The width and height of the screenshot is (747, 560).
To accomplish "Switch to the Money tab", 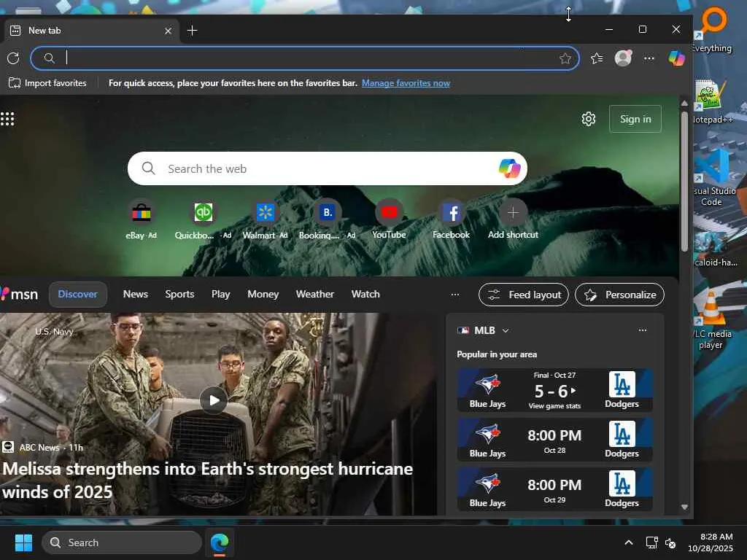I will 263,295.
